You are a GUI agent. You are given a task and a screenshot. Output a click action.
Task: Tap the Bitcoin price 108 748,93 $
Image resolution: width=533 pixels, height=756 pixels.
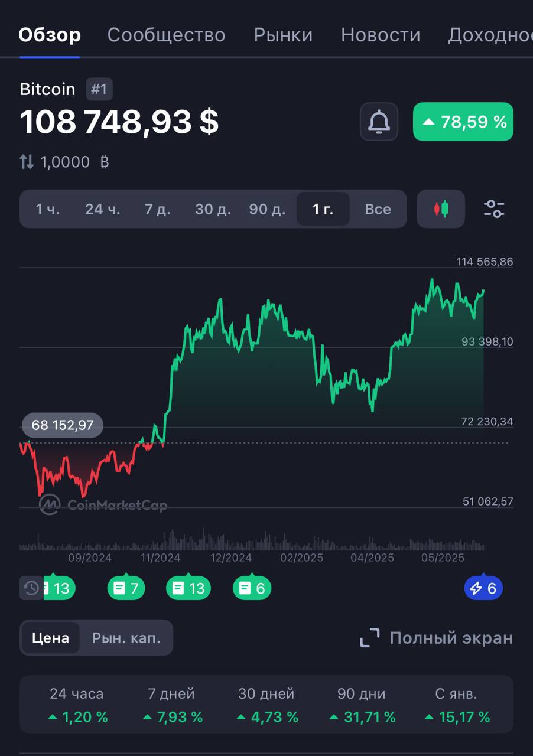click(x=119, y=122)
